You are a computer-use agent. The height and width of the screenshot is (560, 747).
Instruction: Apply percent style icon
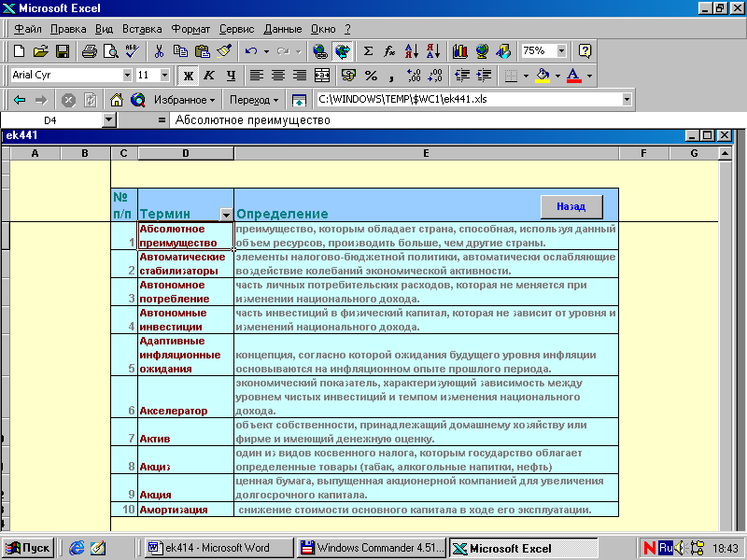pyautogui.click(x=371, y=76)
